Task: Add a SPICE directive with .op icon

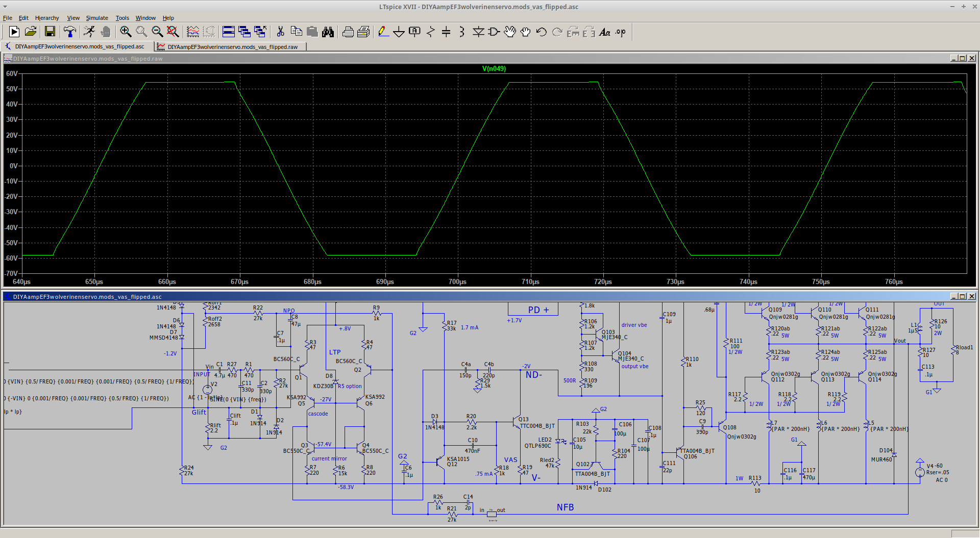Action: click(x=620, y=32)
